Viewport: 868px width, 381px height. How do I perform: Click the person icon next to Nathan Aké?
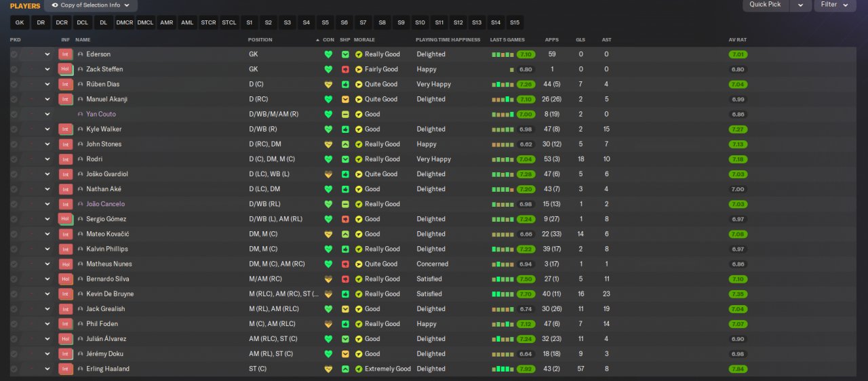[x=80, y=189]
